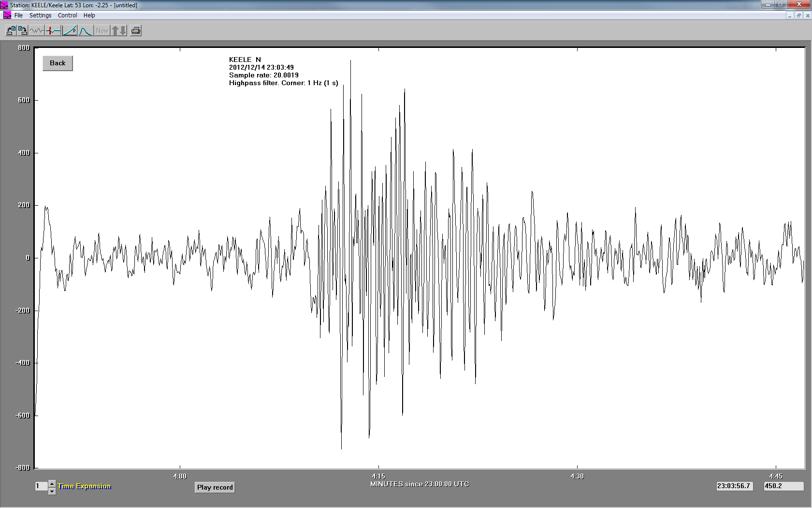Close the main application window

pyautogui.click(x=799, y=5)
